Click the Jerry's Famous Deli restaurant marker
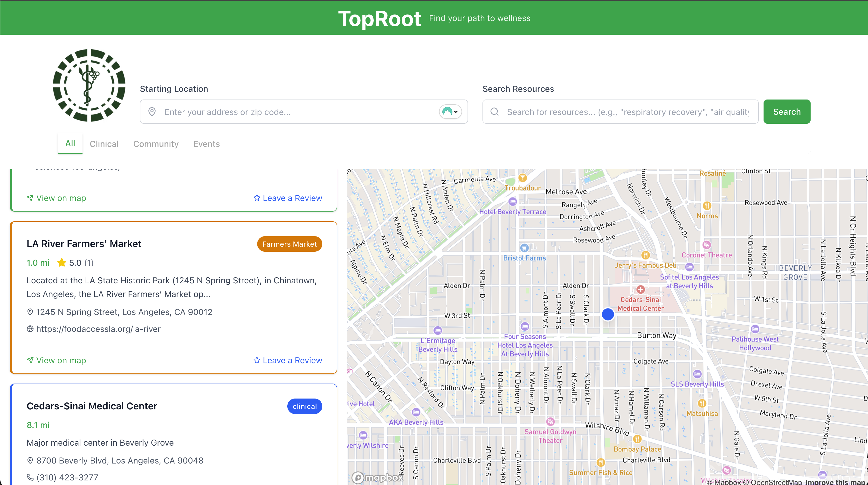The width and height of the screenshot is (868, 485). coord(645,255)
